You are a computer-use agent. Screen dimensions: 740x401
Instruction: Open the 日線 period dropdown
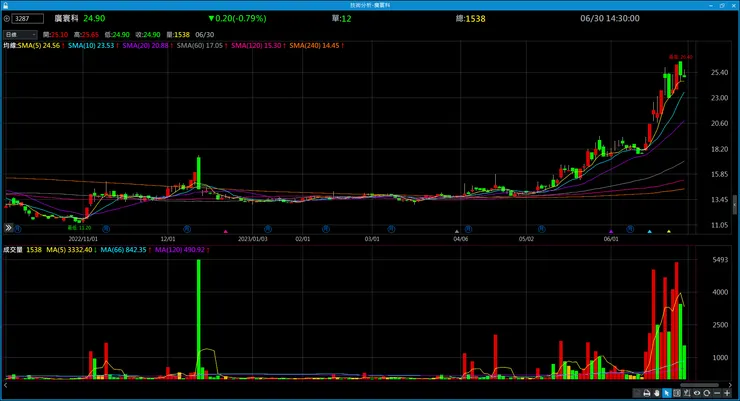pos(20,34)
